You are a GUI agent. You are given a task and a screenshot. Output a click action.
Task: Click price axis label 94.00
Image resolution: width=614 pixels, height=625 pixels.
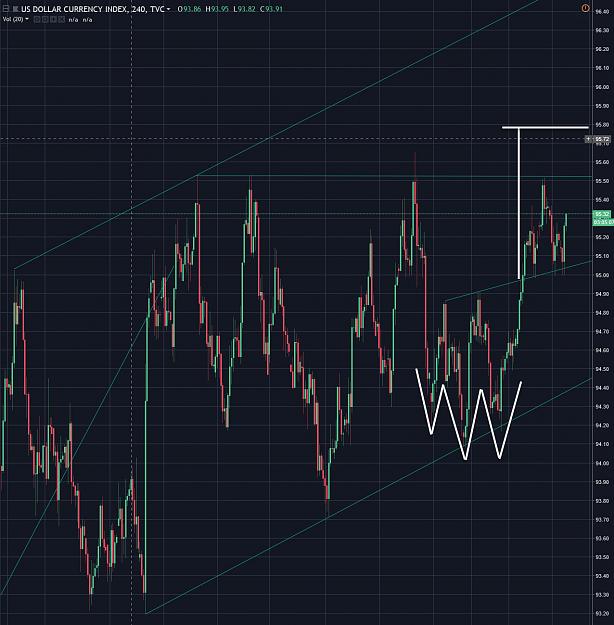(602, 463)
